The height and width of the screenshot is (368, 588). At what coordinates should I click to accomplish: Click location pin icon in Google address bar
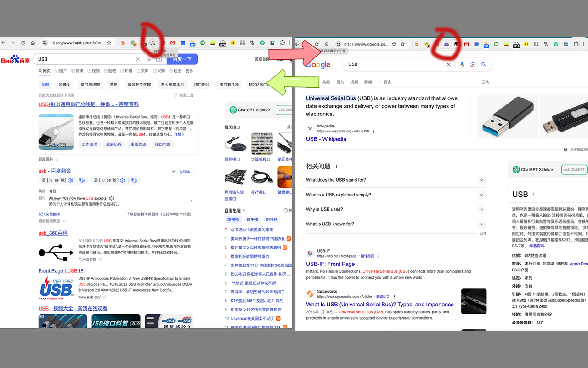394,44
